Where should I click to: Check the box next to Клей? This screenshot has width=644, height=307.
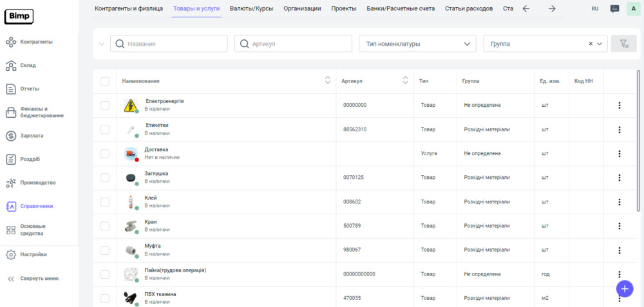click(105, 202)
